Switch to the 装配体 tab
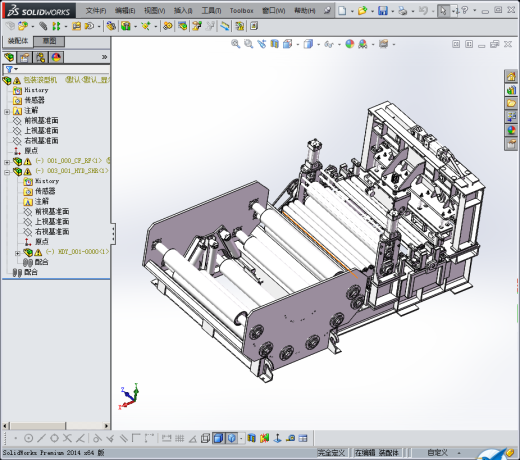The image size is (520, 460). coord(18,41)
